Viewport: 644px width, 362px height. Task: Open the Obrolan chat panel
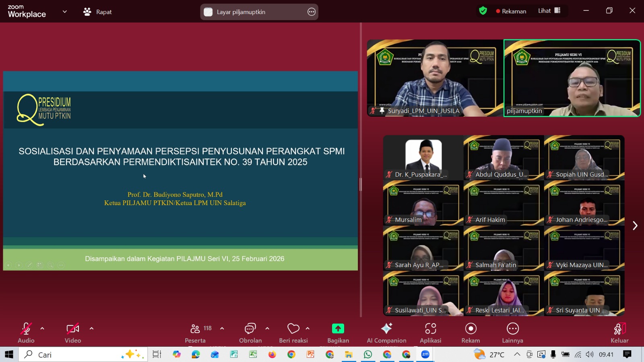[250, 329]
